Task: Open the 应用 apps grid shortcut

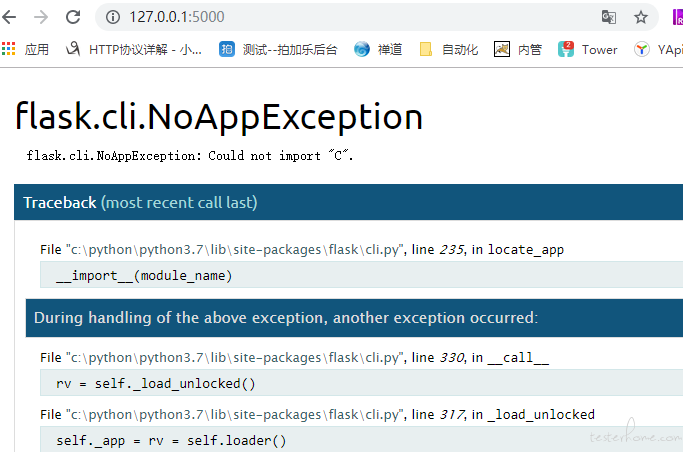Action: [x=25, y=49]
